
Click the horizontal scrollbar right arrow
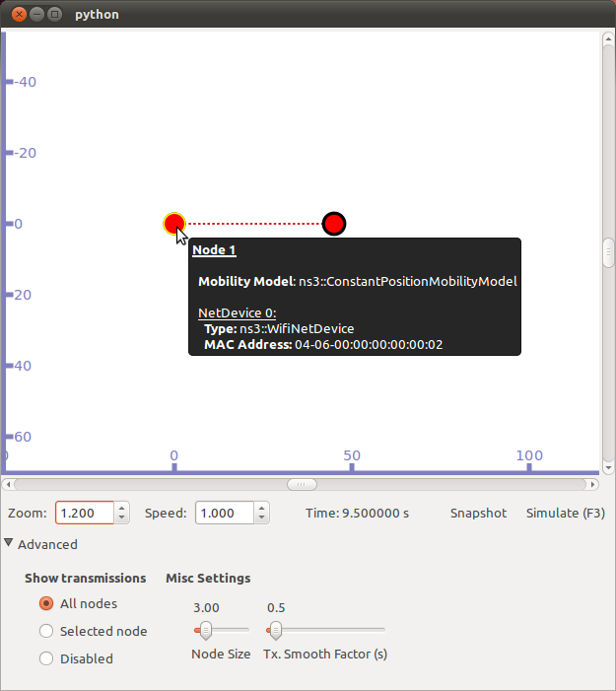coord(593,484)
